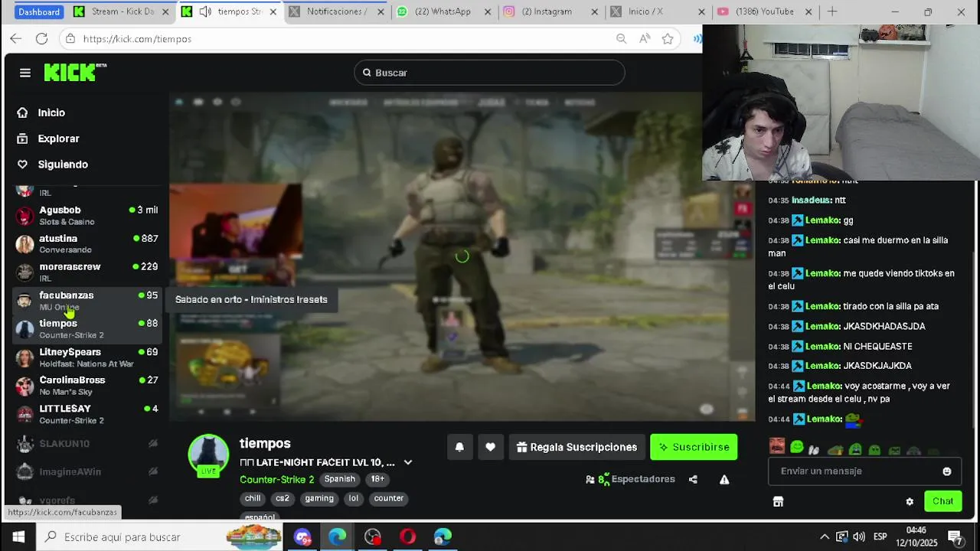
Task: Click the address bar URL
Action: 137,39
